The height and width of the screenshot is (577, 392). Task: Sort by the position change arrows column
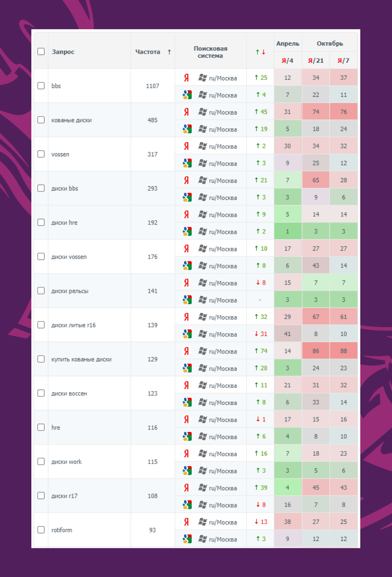coord(260,52)
